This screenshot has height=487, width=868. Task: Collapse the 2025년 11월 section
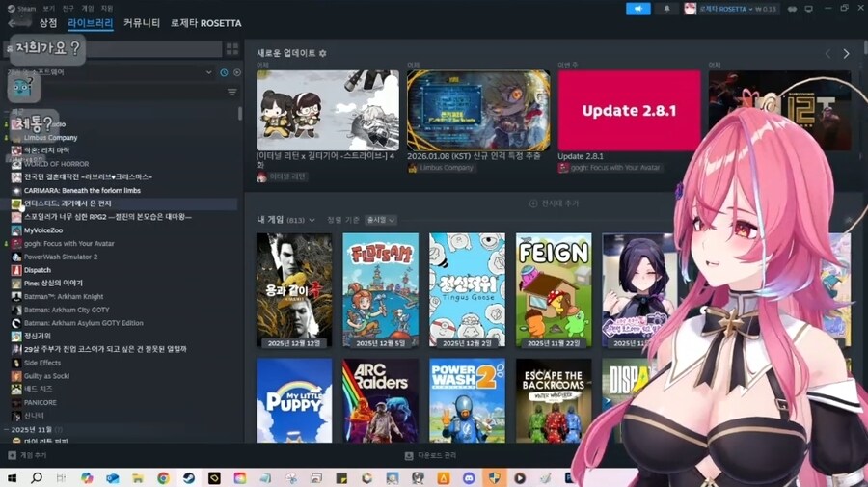[x=6, y=429]
